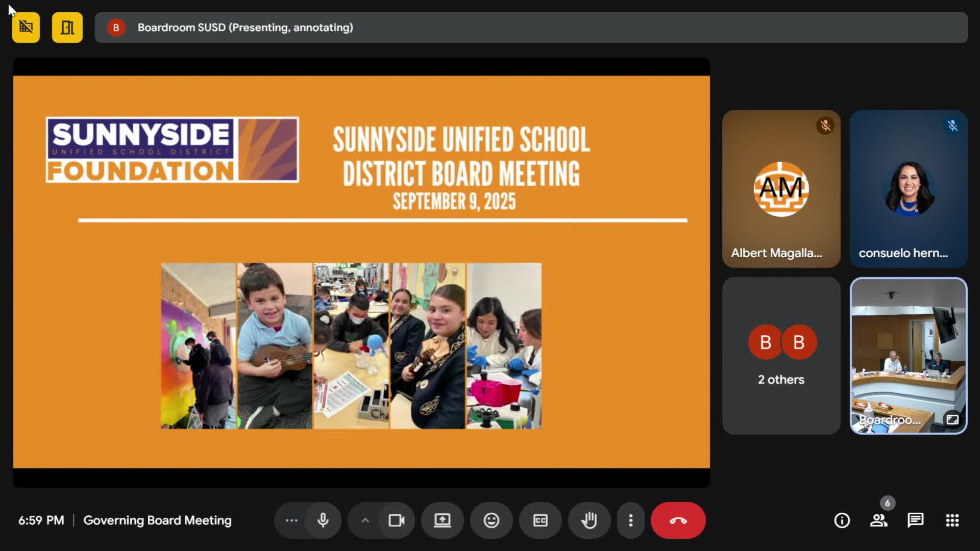Open the activities grid icon
Image resolution: width=980 pixels, height=551 pixels.
[952, 520]
